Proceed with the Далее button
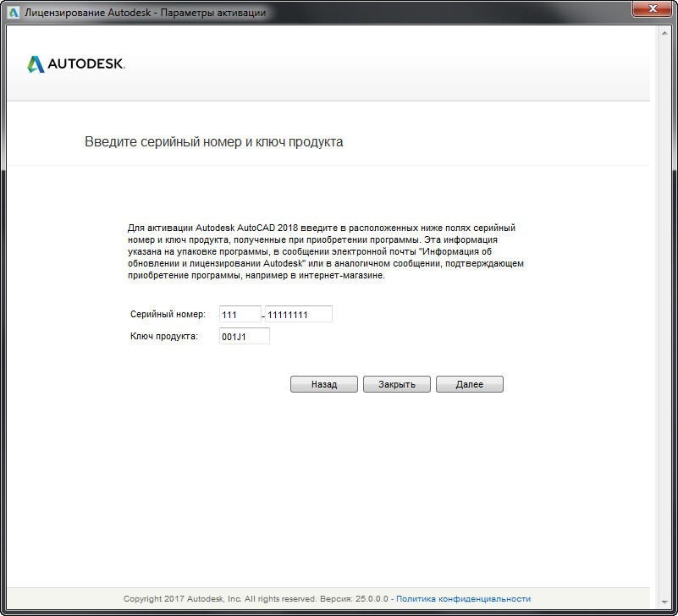678x616 pixels. point(469,384)
